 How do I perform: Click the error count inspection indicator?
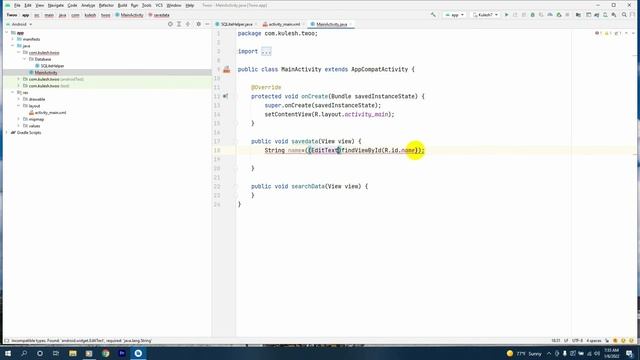point(598,33)
